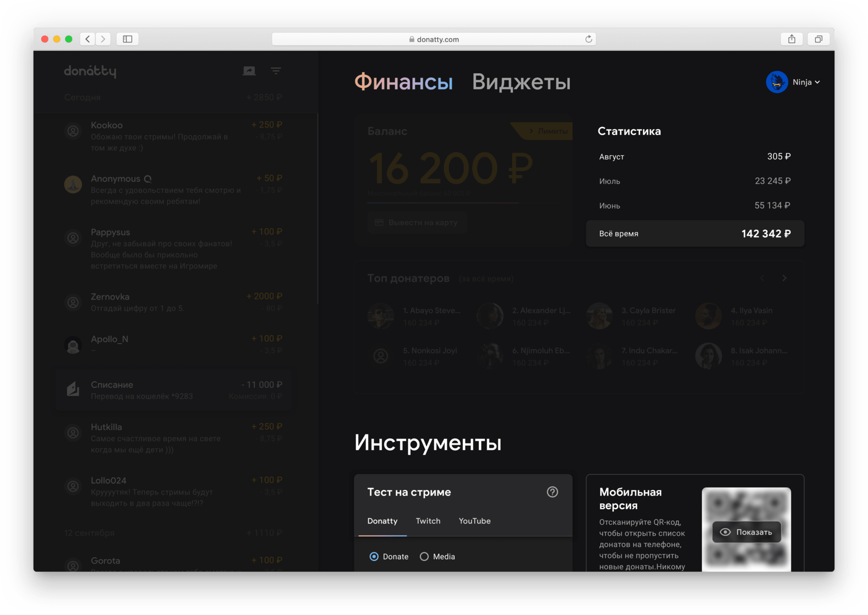Screen dimensions: 868x615
Task: Click Zernovka avatar icon
Action: (x=73, y=303)
